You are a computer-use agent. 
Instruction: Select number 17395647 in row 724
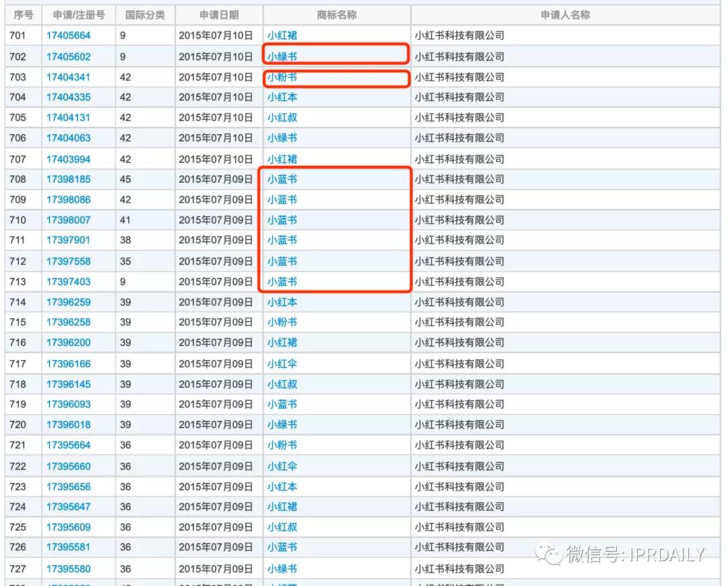(x=68, y=507)
